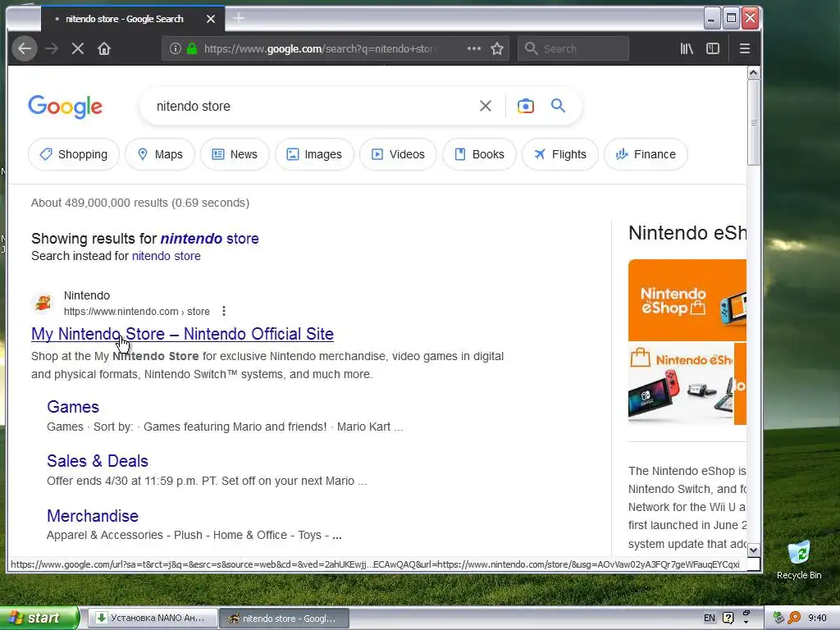Click the help question mark tray icon
Image resolution: width=840 pixels, height=630 pixels.
pyautogui.click(x=728, y=619)
